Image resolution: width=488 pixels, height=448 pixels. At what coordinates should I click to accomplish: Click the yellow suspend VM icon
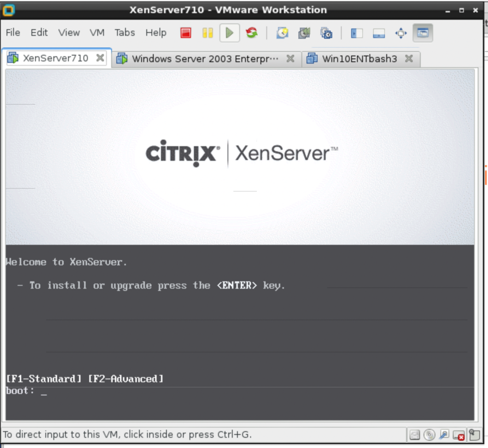(208, 33)
